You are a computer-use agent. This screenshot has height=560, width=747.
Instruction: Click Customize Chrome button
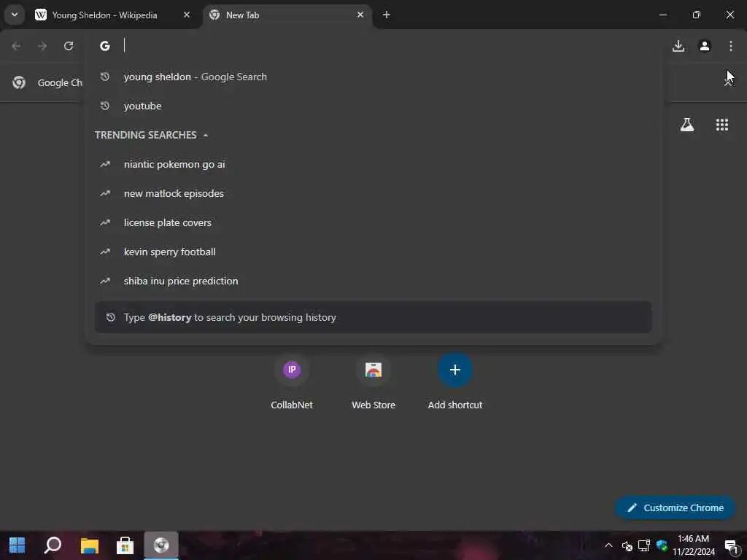(x=676, y=507)
